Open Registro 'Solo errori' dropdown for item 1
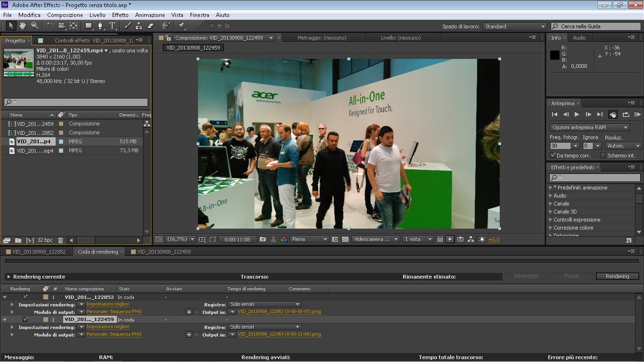The width and height of the screenshot is (644, 362). [264, 304]
